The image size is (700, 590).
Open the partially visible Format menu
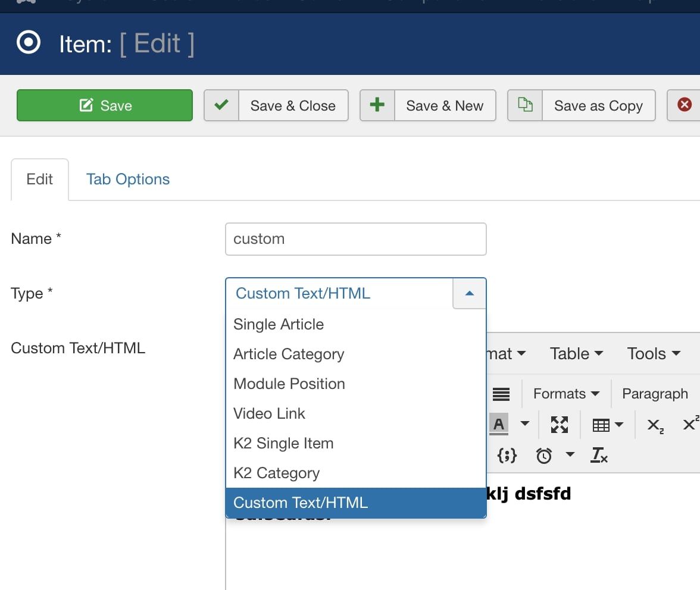(506, 354)
